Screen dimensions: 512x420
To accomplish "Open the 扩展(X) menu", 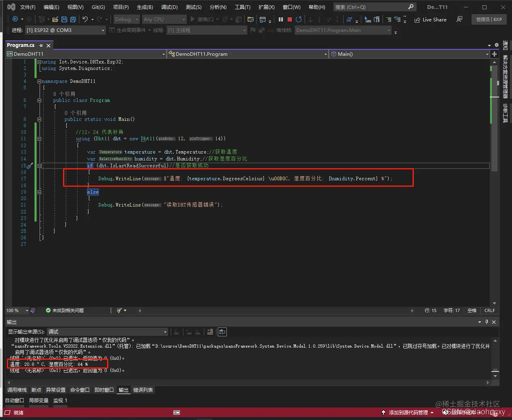I will tap(266, 7).
